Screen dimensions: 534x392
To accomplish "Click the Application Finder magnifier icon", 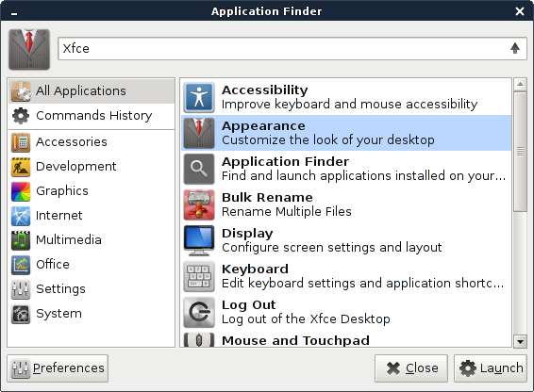I will tap(199, 169).
